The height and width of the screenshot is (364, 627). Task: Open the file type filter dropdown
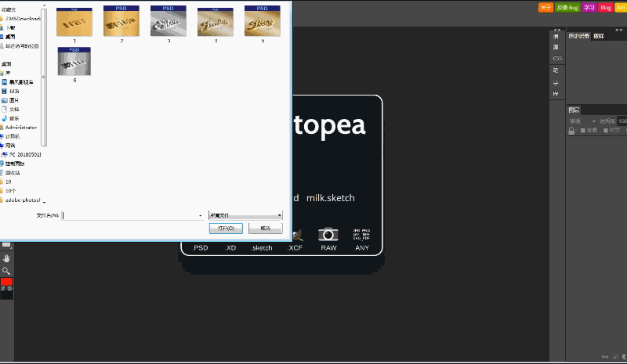pos(245,215)
